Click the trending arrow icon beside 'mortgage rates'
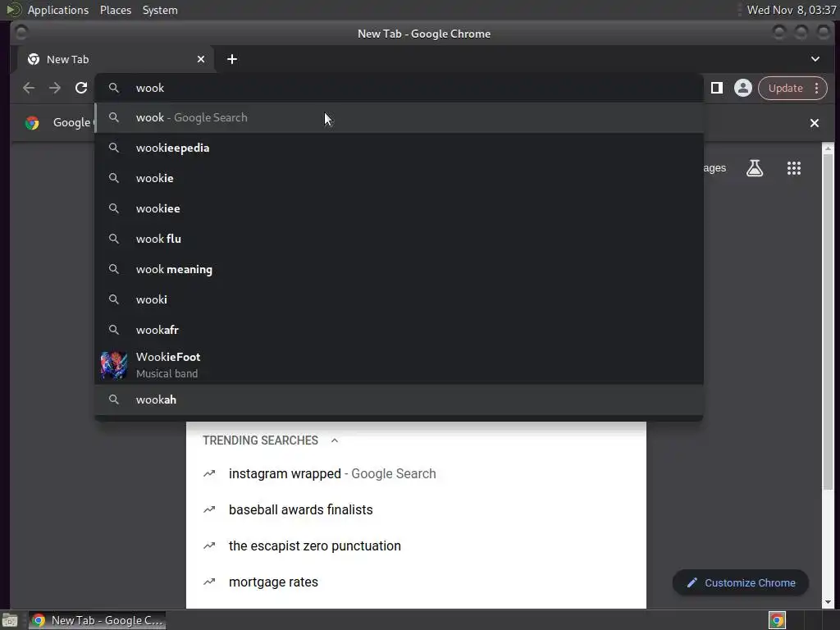Screen dimensions: 840x630 click(209, 582)
